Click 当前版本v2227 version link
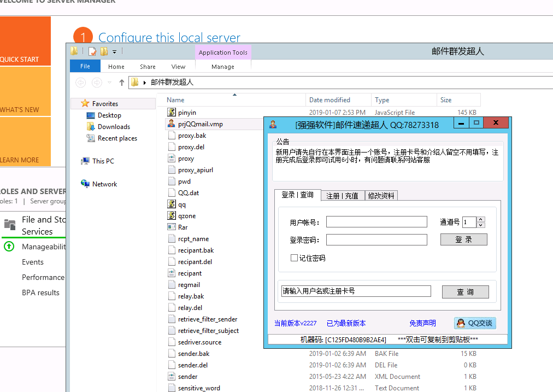The height and width of the screenshot is (392, 553). coord(296,323)
